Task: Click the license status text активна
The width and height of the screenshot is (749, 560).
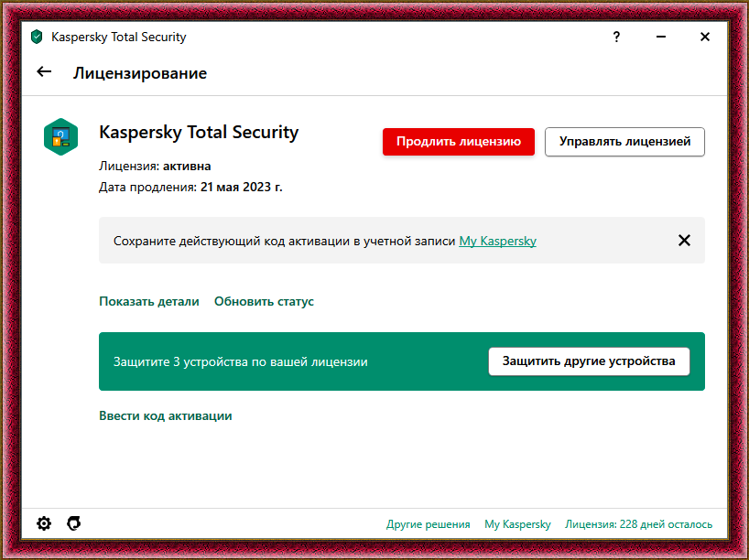Action: 187,167
